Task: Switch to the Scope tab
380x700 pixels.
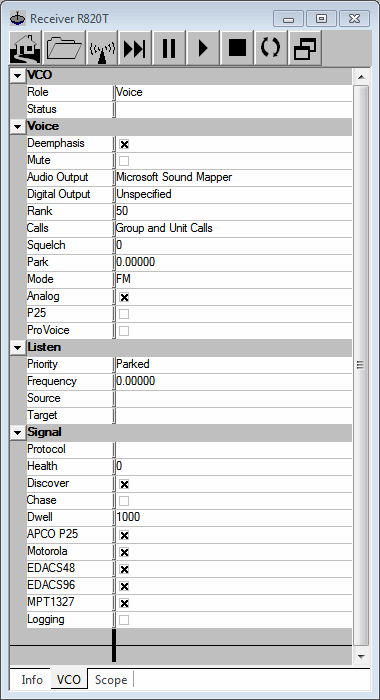Action: tap(111, 679)
